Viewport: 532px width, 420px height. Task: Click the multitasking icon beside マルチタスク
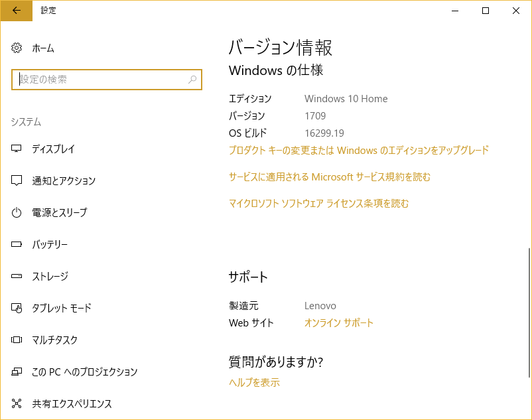pyautogui.click(x=17, y=340)
